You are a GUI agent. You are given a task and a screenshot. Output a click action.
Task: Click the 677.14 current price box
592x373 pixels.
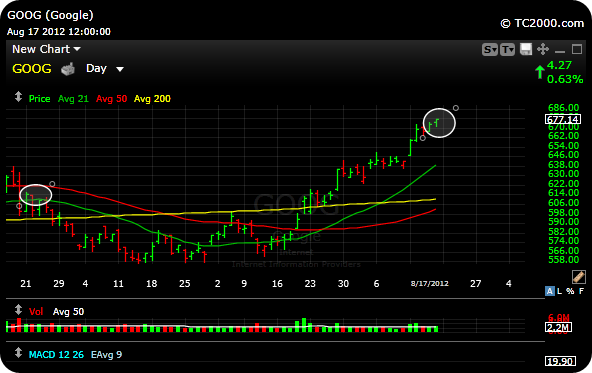[x=563, y=119]
